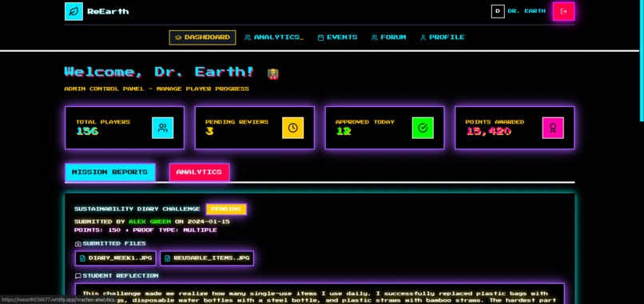The width and height of the screenshot is (644, 304).
Task: Click the page vertical scrollbar thumb
Action: [642, 61]
